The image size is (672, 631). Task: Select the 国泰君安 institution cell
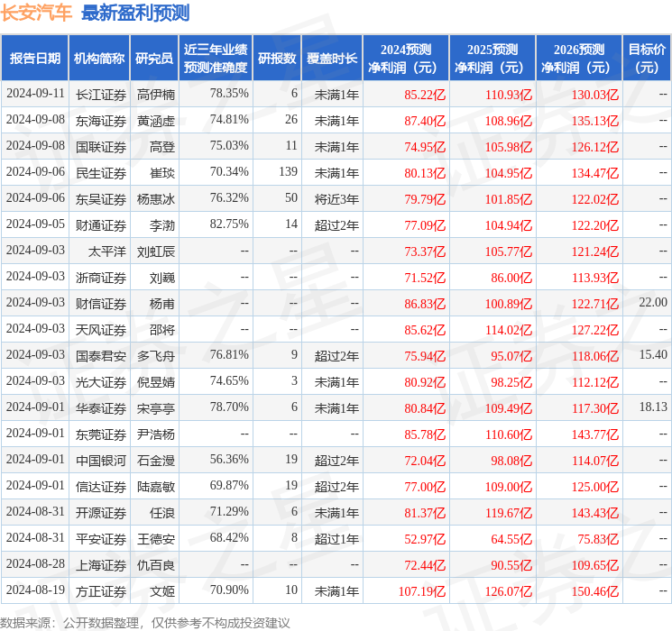click(101, 355)
